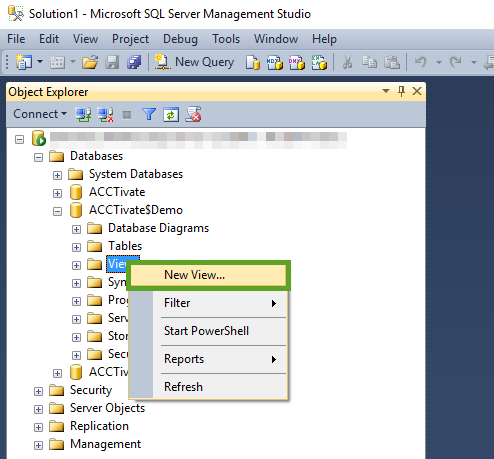Click the Cut scissors icon
The height and width of the screenshot is (459, 494).
347,62
